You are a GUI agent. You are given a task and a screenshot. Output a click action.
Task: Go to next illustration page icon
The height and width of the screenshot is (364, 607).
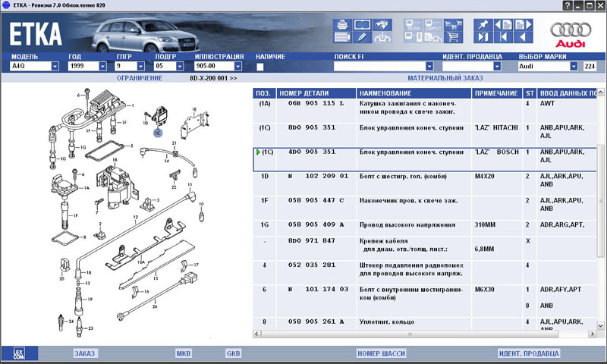click(523, 25)
